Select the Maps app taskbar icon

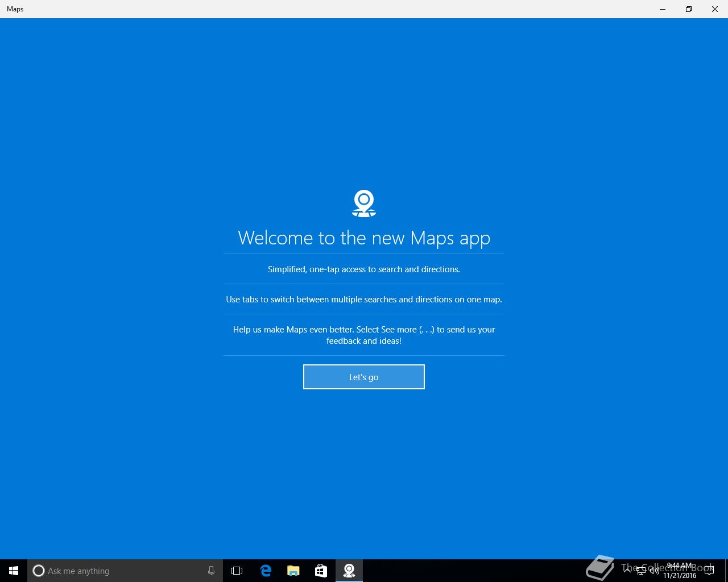pos(349,571)
